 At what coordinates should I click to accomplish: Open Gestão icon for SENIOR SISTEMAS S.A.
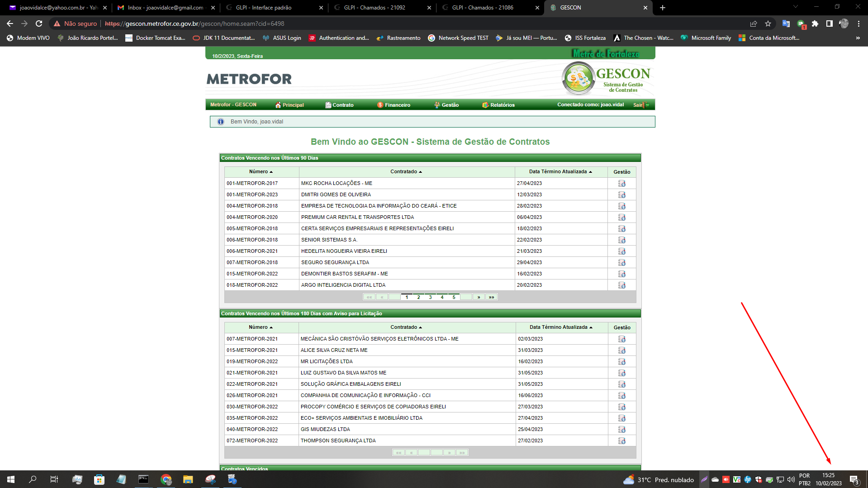point(622,240)
